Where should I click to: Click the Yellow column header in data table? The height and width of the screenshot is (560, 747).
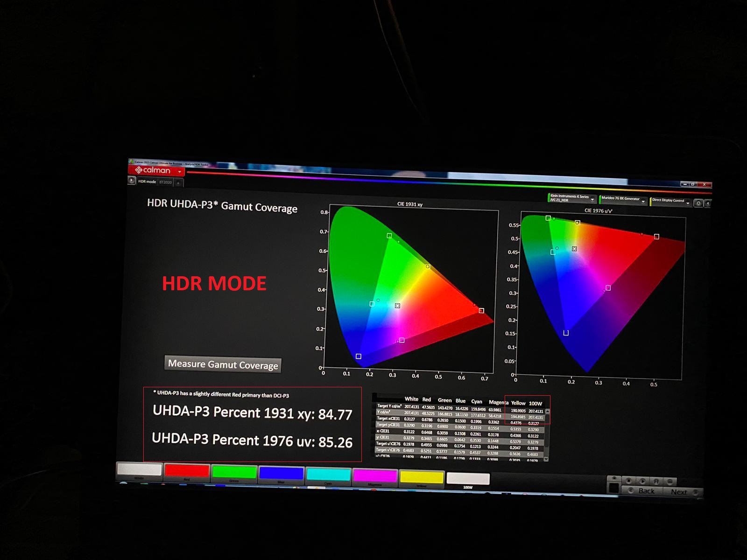[x=518, y=403]
